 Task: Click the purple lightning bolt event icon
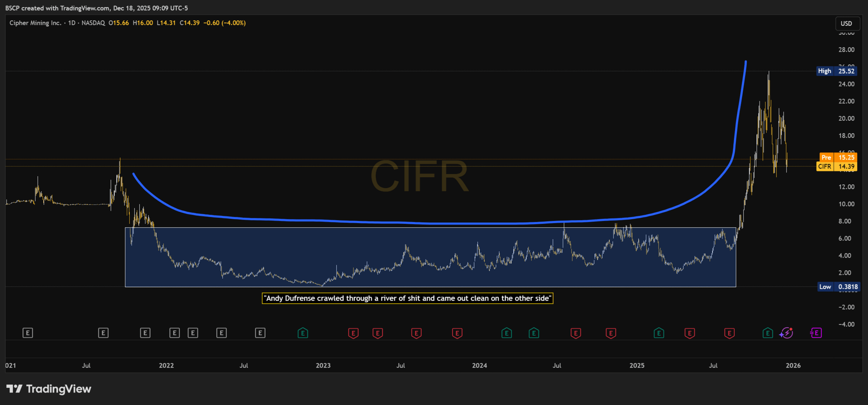pos(787,333)
